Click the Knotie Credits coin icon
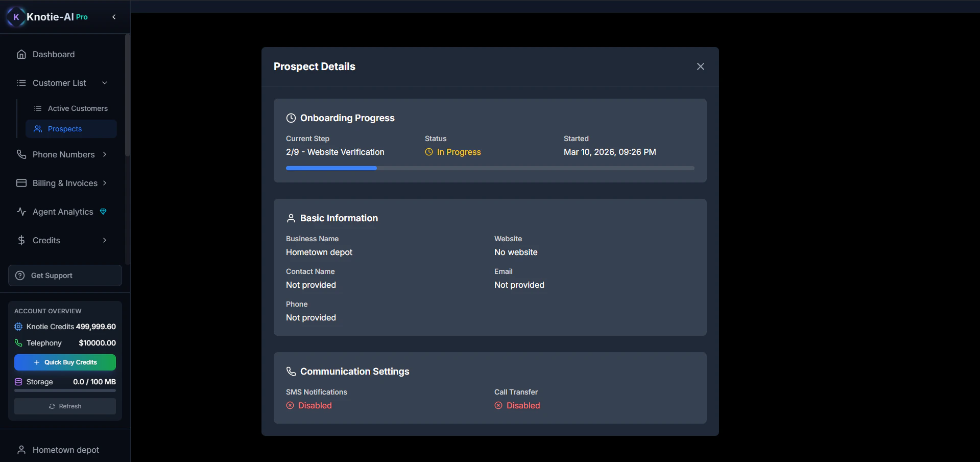This screenshot has height=462, width=980. pyautogui.click(x=18, y=327)
